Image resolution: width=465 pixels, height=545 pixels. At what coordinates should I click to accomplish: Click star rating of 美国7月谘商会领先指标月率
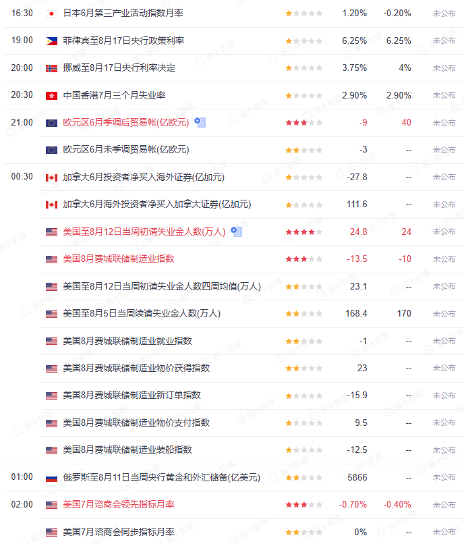[304, 505]
